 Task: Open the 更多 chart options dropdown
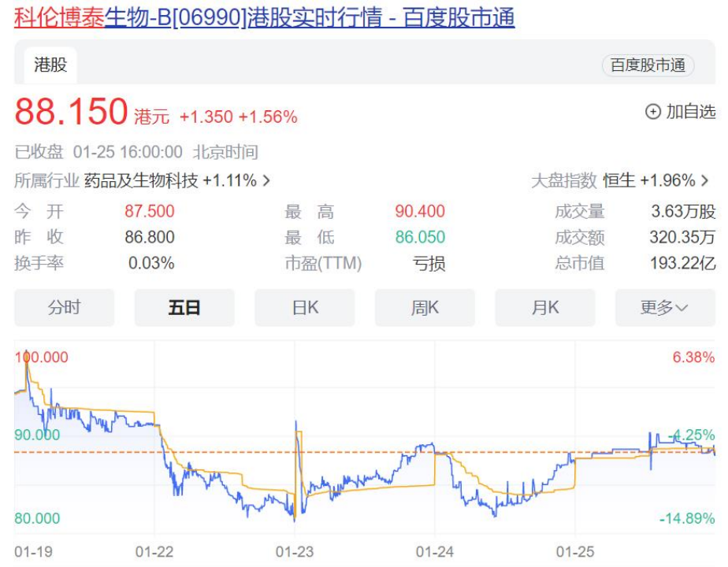[665, 308]
